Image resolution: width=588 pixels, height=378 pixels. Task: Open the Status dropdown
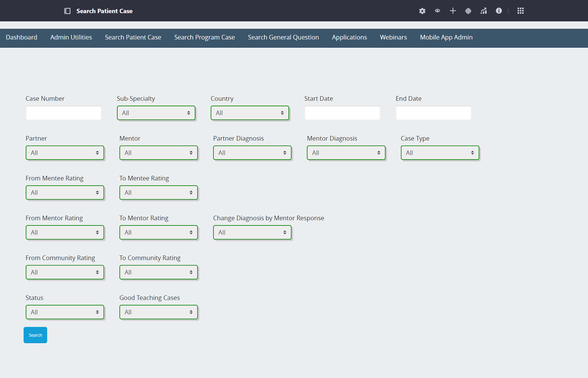[65, 312]
